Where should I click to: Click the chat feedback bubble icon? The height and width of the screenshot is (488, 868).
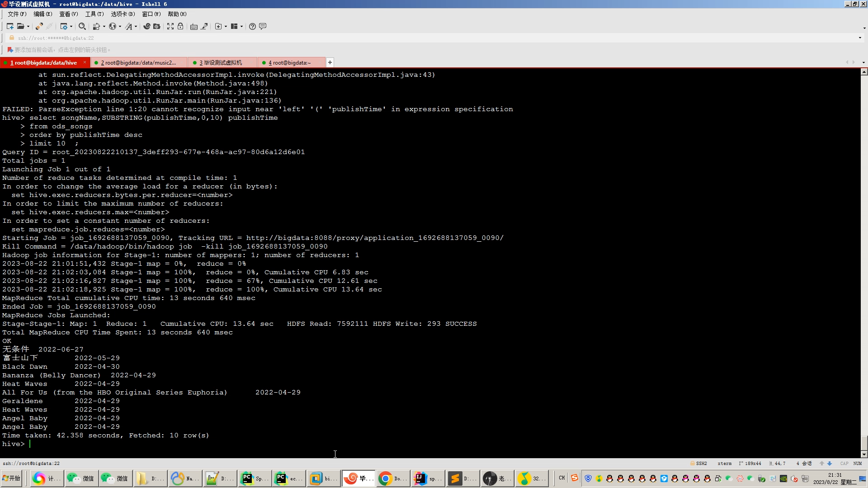[x=263, y=26]
